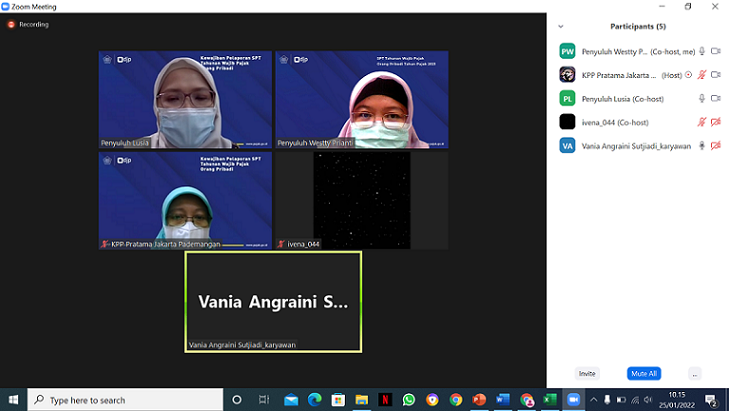729x411 pixels.
Task: Collapse the Participants panel chevron
Action: [x=560, y=26]
